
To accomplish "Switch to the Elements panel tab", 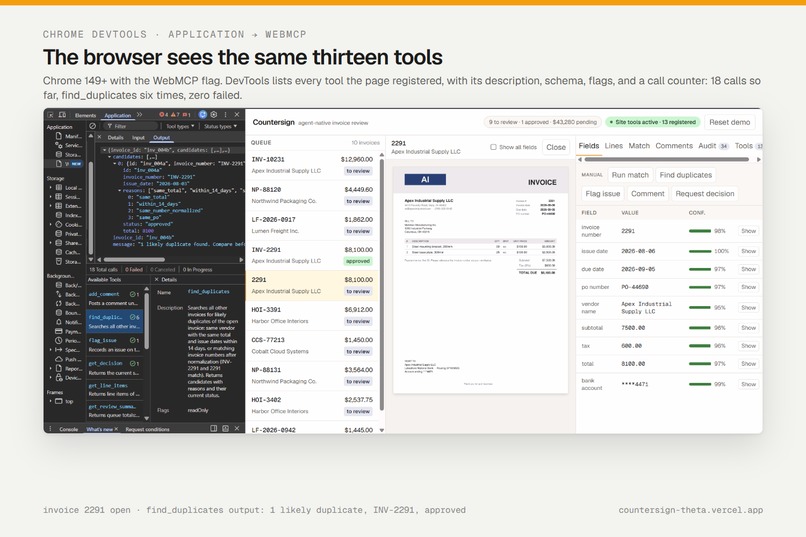I will pyautogui.click(x=85, y=115).
